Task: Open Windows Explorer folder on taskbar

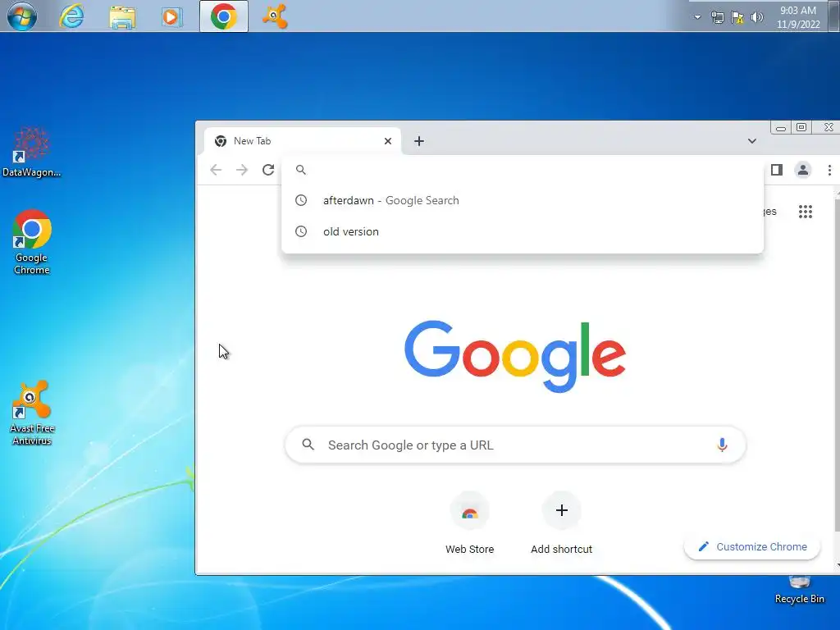Action: [122, 16]
